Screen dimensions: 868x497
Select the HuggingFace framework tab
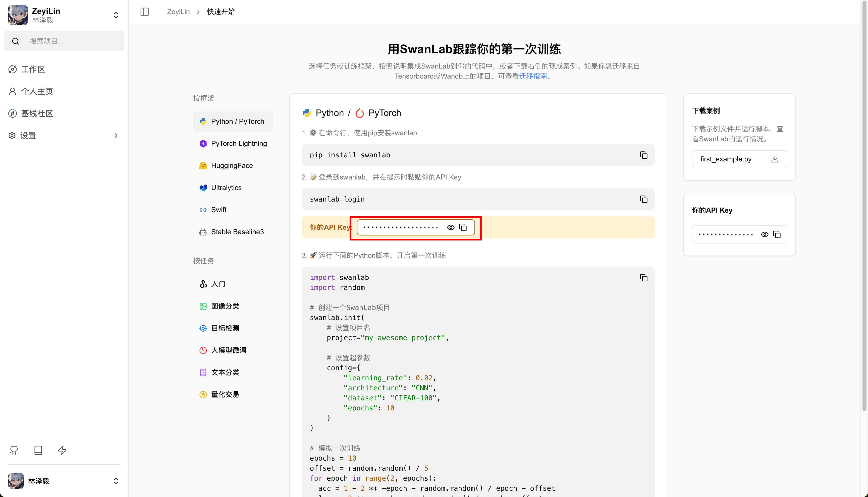232,166
